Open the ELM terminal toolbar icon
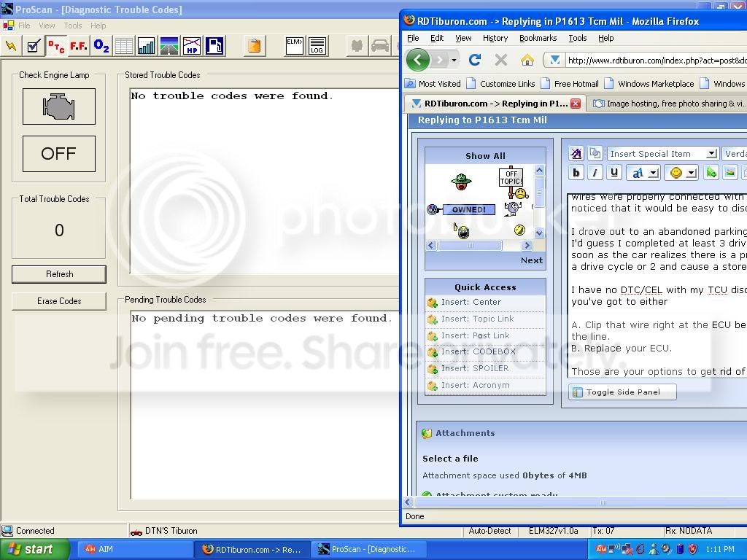Screen dimensions: 747x560 (294, 47)
